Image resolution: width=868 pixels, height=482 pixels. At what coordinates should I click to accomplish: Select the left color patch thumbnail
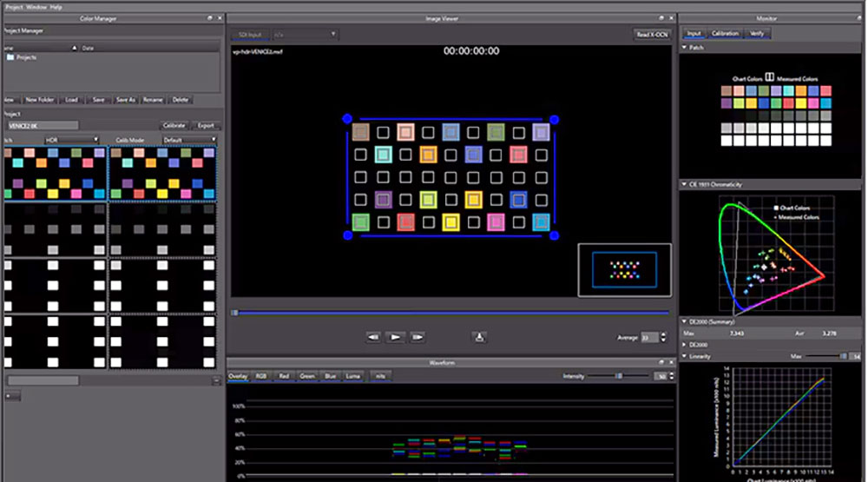coord(55,173)
